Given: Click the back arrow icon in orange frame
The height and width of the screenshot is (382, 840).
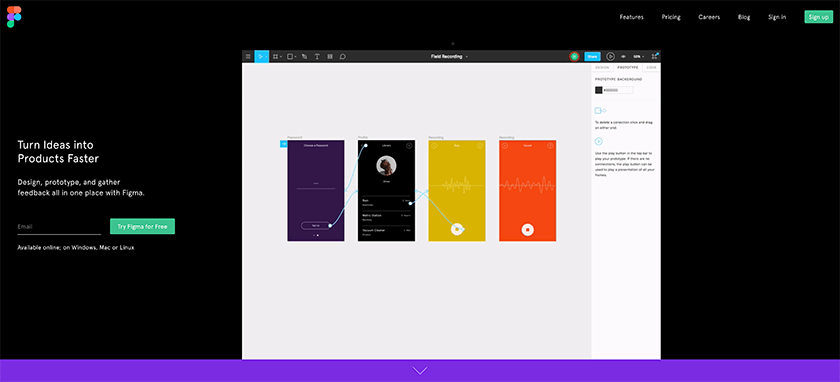Looking at the screenshot, I should 505,146.
